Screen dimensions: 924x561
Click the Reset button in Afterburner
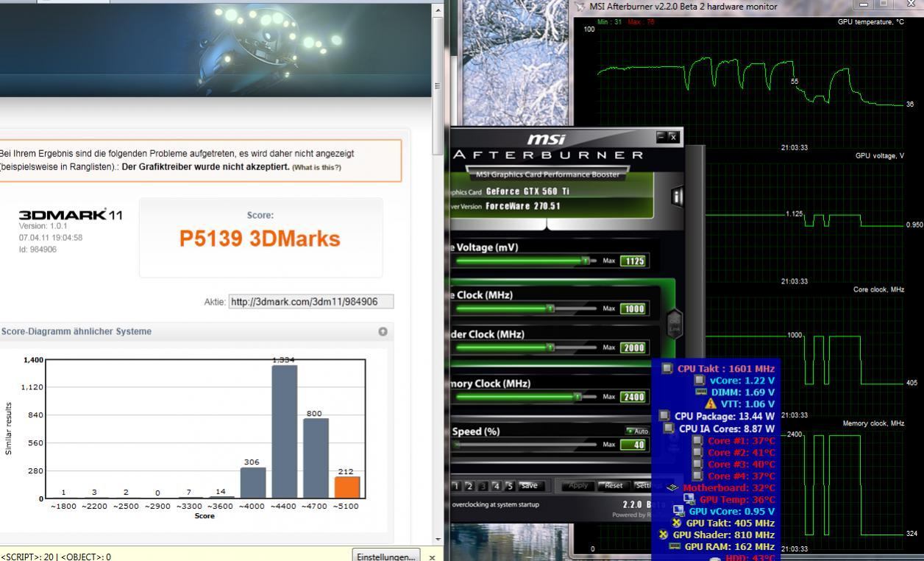point(614,486)
